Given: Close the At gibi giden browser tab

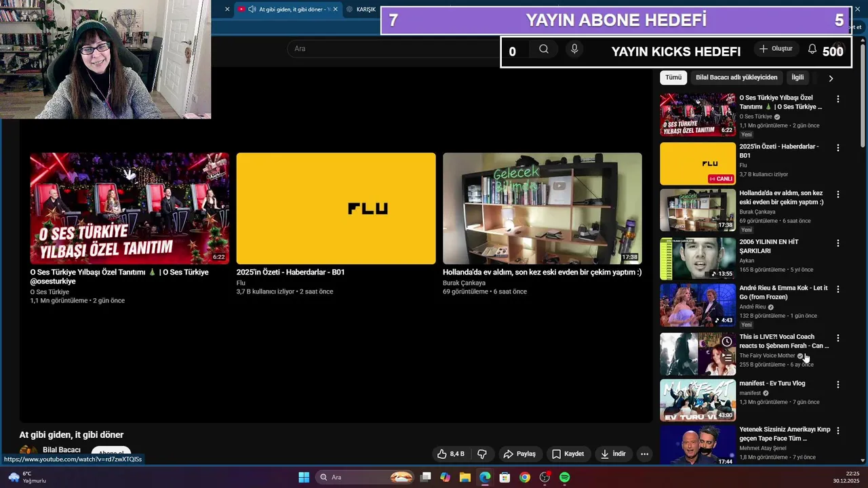Looking at the screenshot, I should tap(335, 9).
